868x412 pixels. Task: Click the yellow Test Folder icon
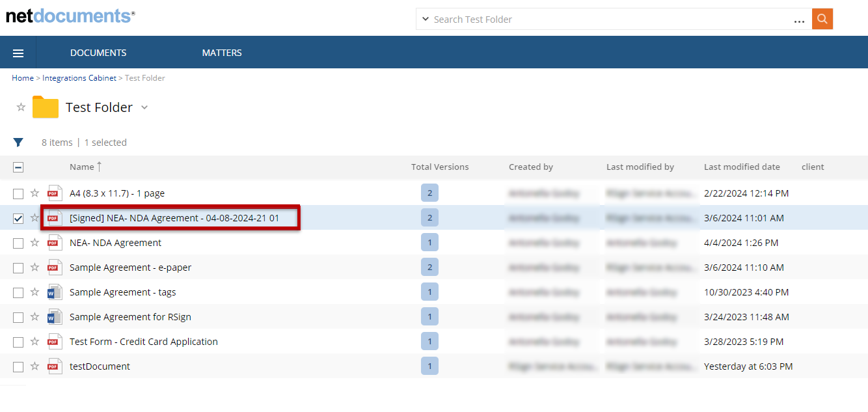46,107
